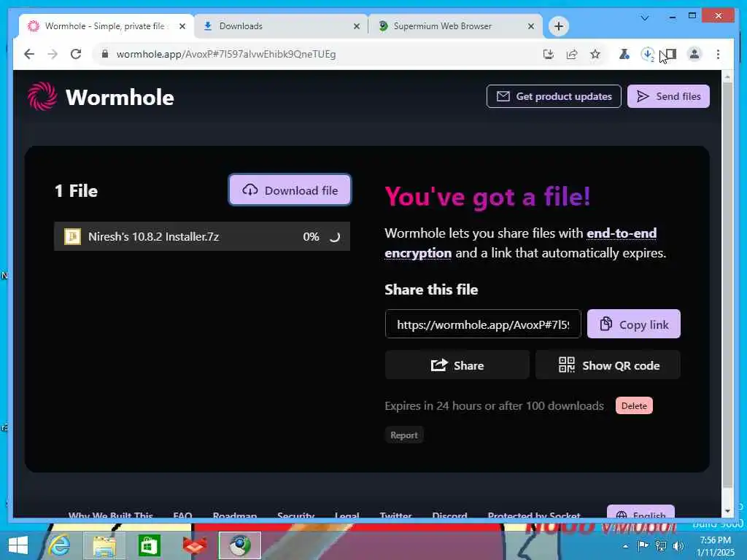Click the 0% download progress spinner
This screenshot has height=560, width=747.
[334, 237]
